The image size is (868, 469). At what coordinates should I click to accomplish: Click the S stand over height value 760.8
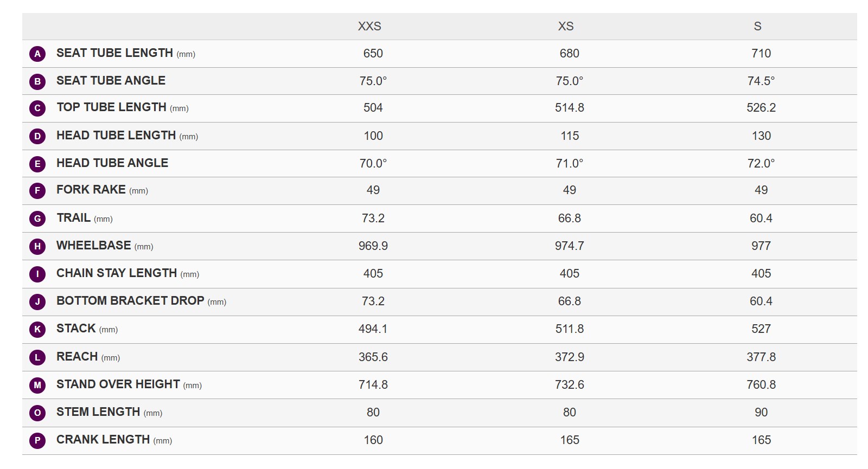click(761, 385)
